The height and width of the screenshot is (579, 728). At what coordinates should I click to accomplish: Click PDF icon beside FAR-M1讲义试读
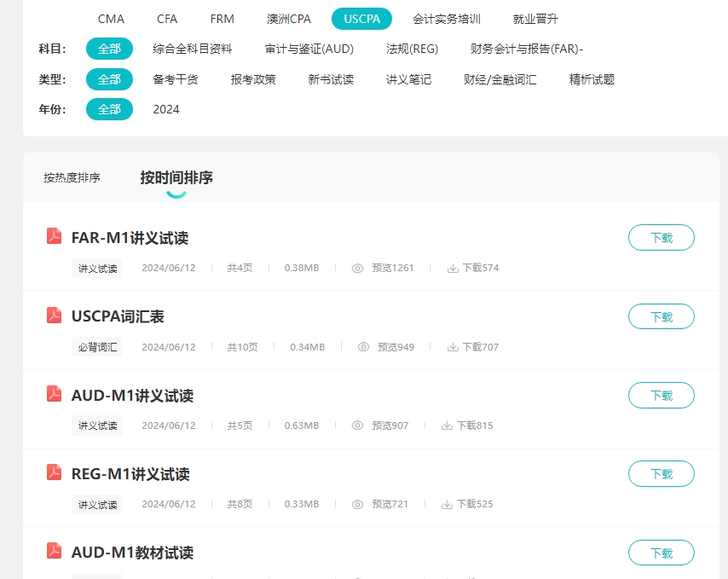pos(55,237)
